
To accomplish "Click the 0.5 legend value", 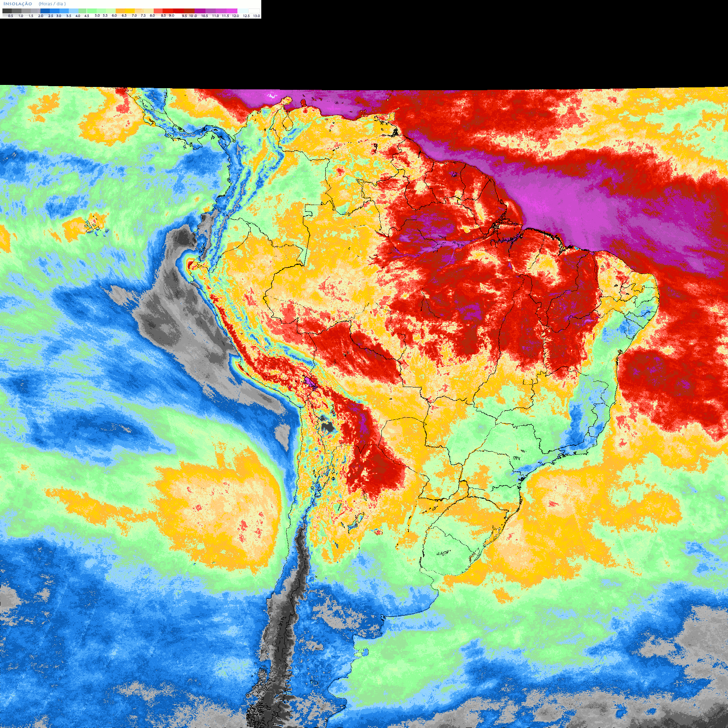I will 11,16.
